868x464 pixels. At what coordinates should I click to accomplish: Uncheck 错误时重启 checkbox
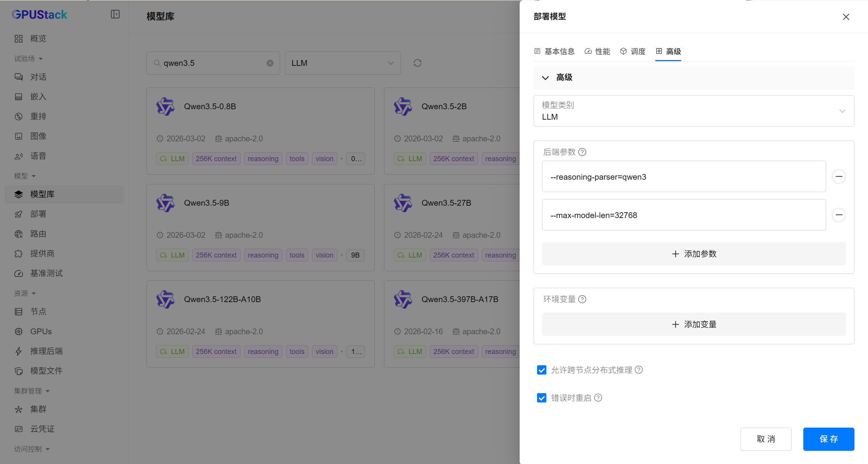click(542, 398)
